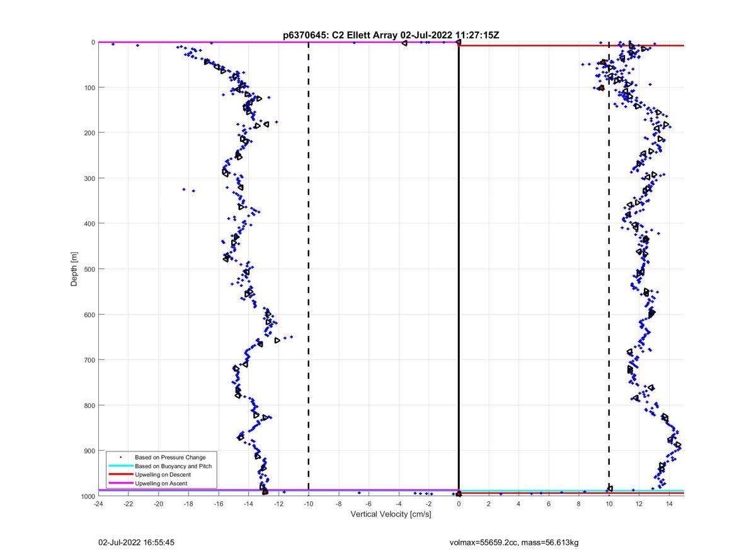Screen dimensions: 756x558
Task: Click legend entry 'Based on Pressure Change'
Action: (170, 456)
